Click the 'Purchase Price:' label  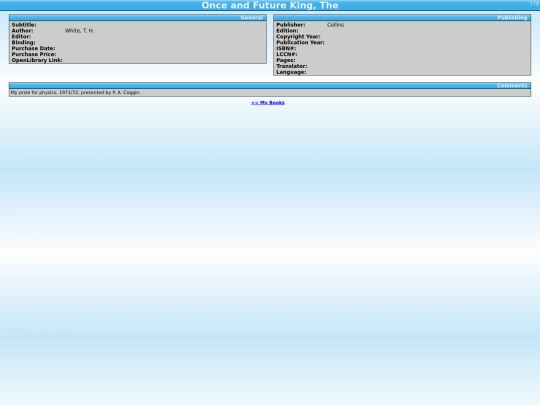tap(34, 54)
